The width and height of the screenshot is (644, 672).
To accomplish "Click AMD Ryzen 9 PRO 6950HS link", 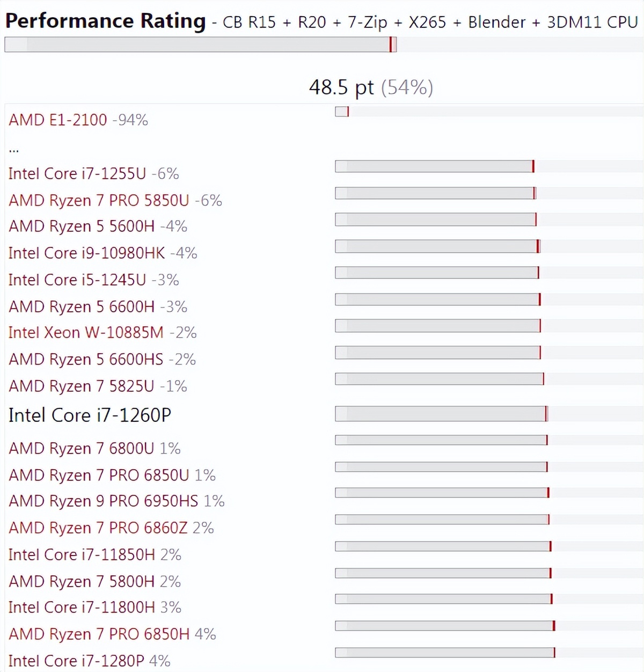I will click(104, 501).
